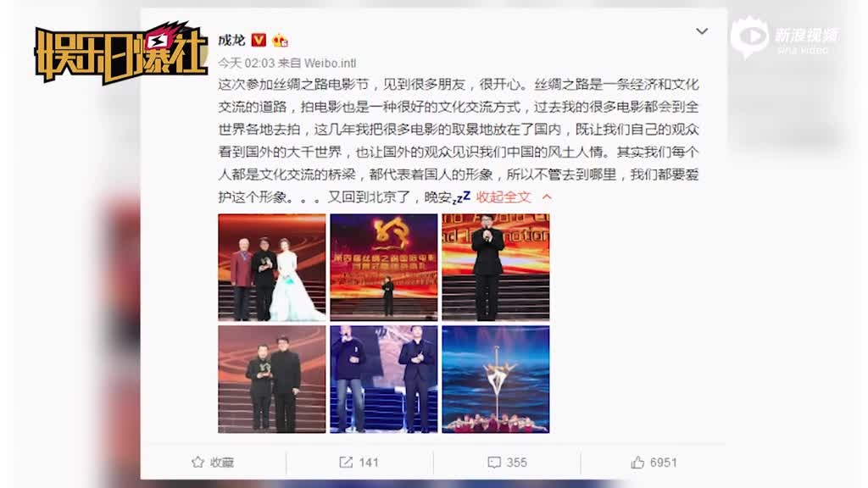The width and height of the screenshot is (868, 488).
Task: Open photo of three people on stage
Action: 272,267
